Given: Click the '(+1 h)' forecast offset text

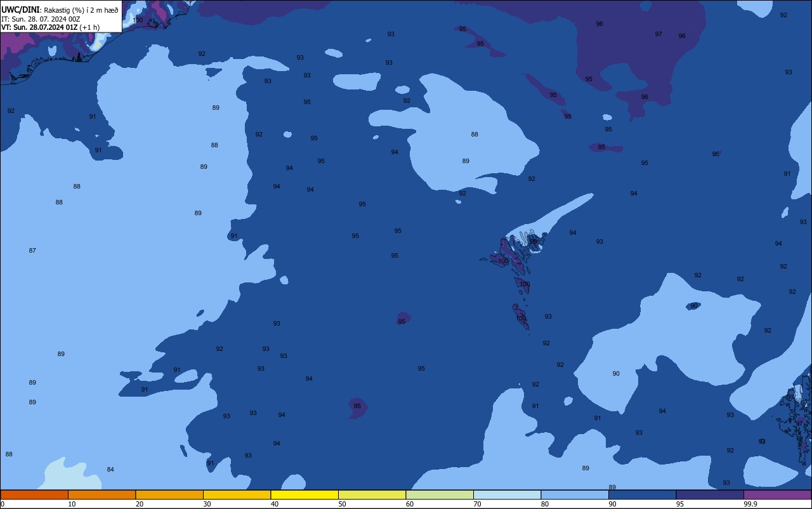Looking at the screenshot, I should point(89,27).
